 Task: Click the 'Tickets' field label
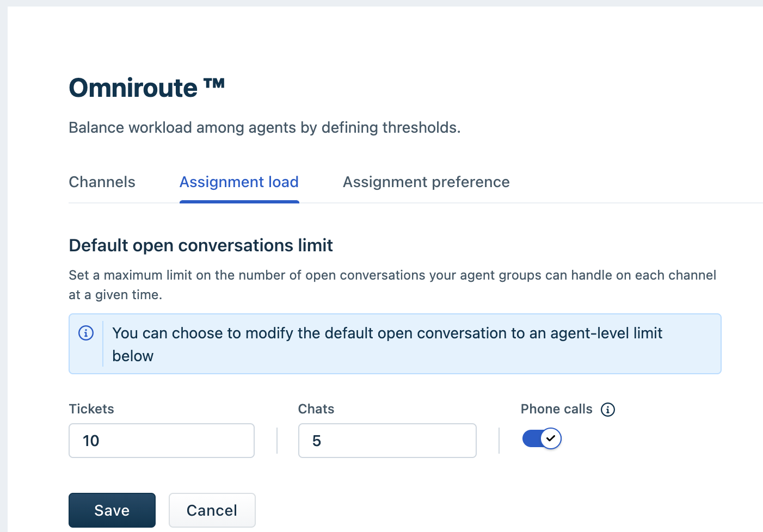tap(91, 409)
